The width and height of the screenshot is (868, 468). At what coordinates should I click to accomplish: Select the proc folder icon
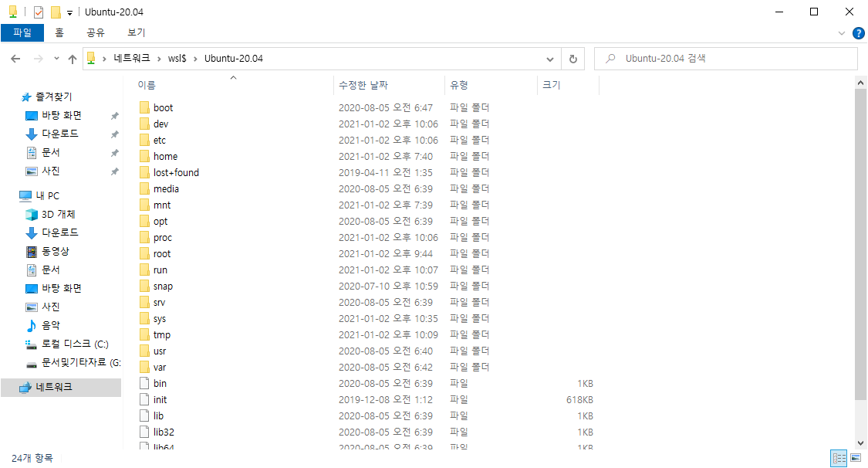point(144,237)
